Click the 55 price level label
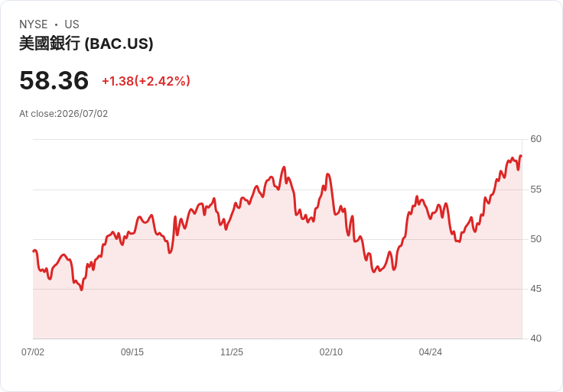Image resolution: width=563 pixels, height=392 pixels. 535,190
